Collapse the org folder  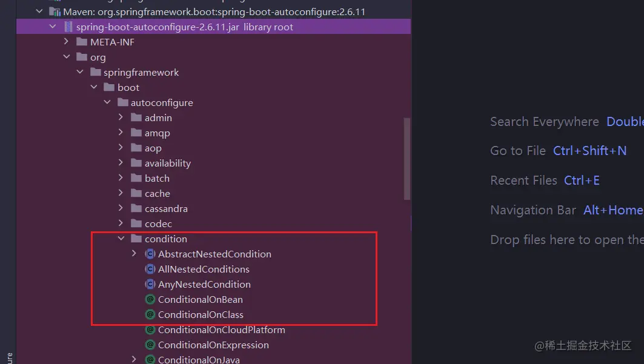coord(67,57)
